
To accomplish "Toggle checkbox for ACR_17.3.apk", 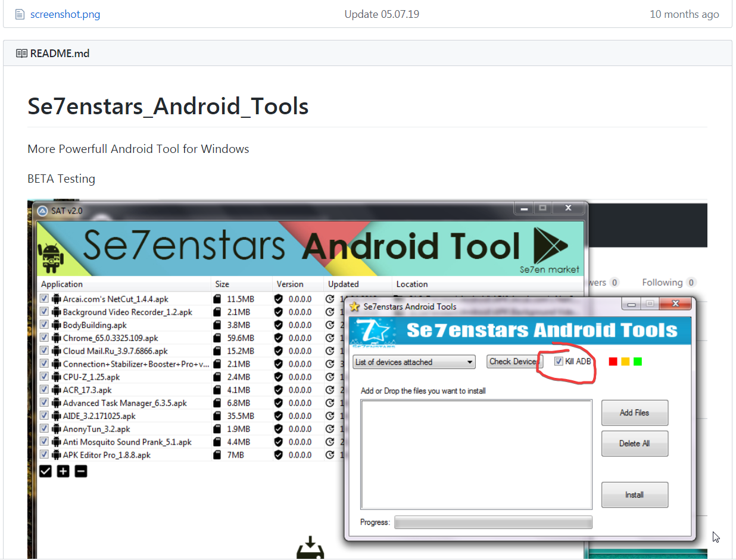I will click(44, 389).
